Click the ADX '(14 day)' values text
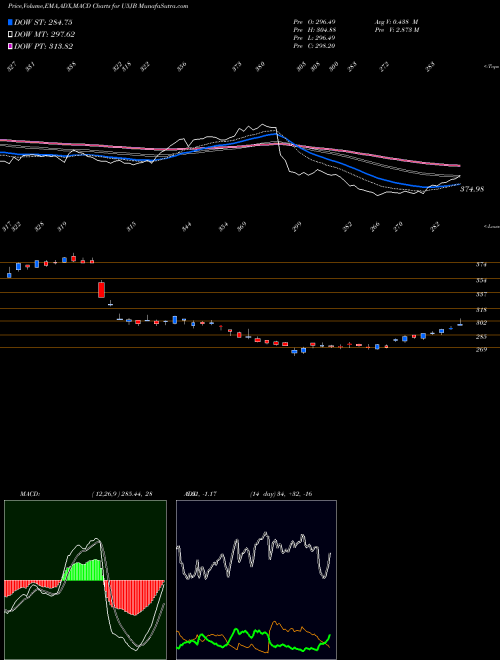Screen dimensions: 500x660 (280, 494)
